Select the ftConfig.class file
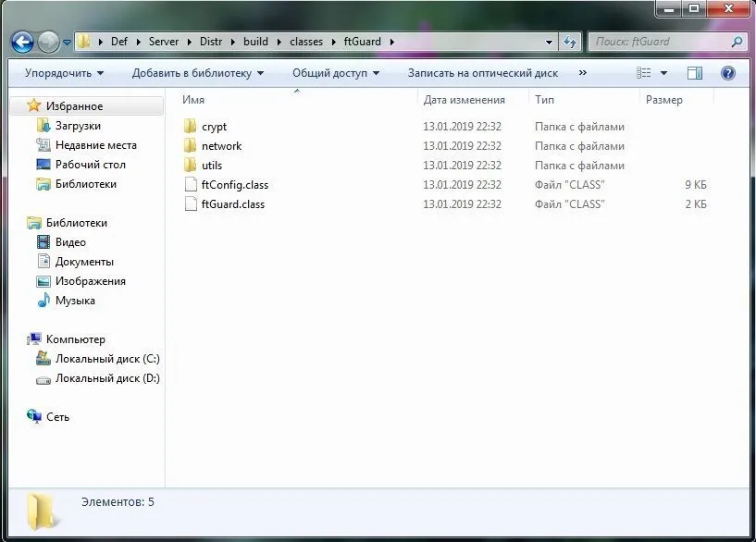This screenshot has width=756, height=542. point(235,185)
